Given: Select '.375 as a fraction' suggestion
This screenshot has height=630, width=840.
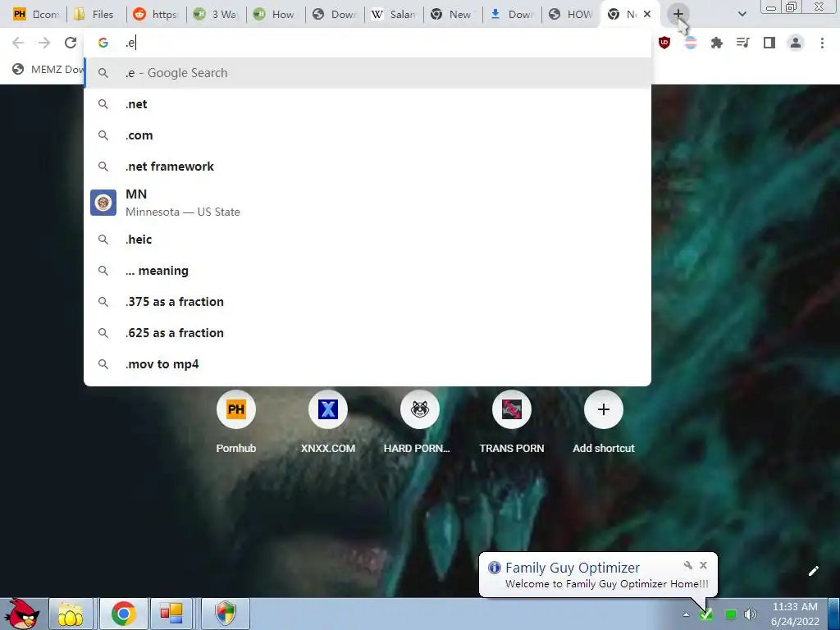Looking at the screenshot, I should [x=367, y=302].
